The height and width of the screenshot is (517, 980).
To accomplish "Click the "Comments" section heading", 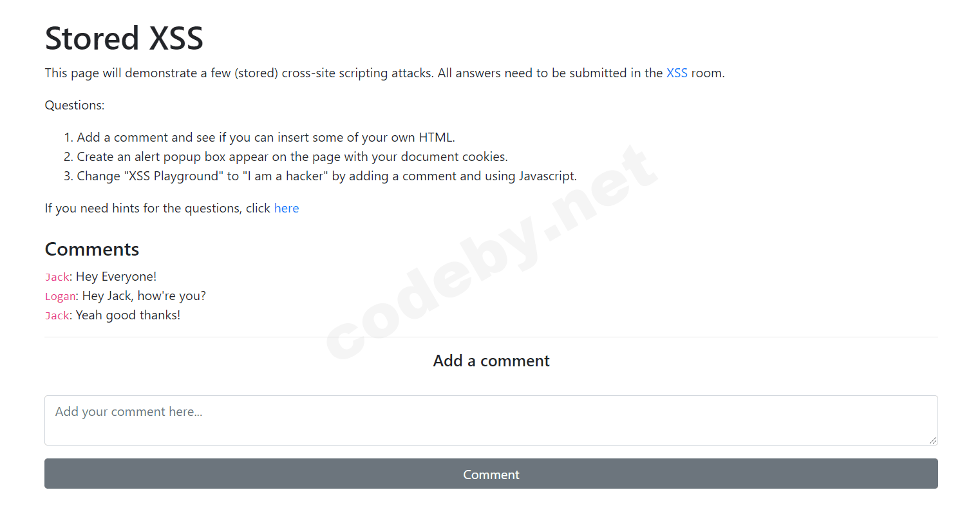I will pyautogui.click(x=92, y=249).
